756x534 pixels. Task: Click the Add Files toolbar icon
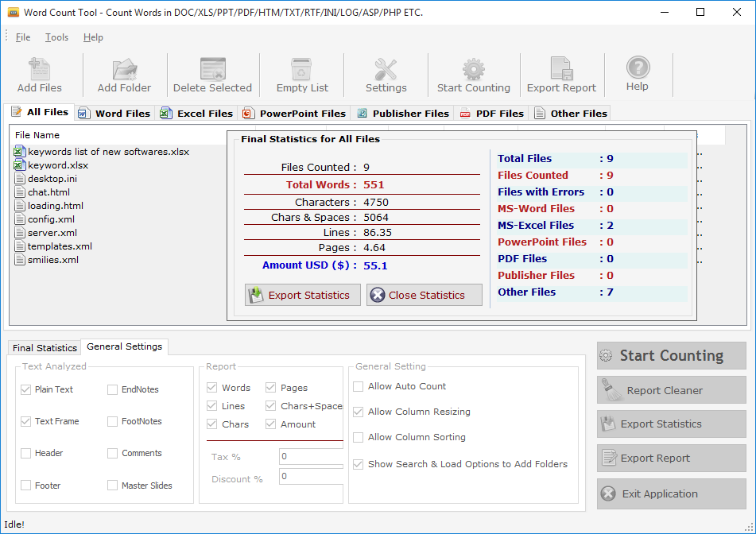(x=39, y=69)
